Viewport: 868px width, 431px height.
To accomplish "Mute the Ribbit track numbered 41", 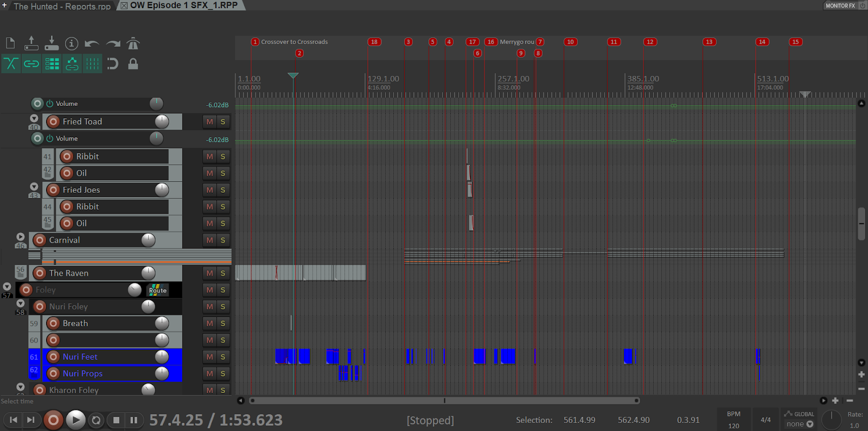I will coord(210,156).
